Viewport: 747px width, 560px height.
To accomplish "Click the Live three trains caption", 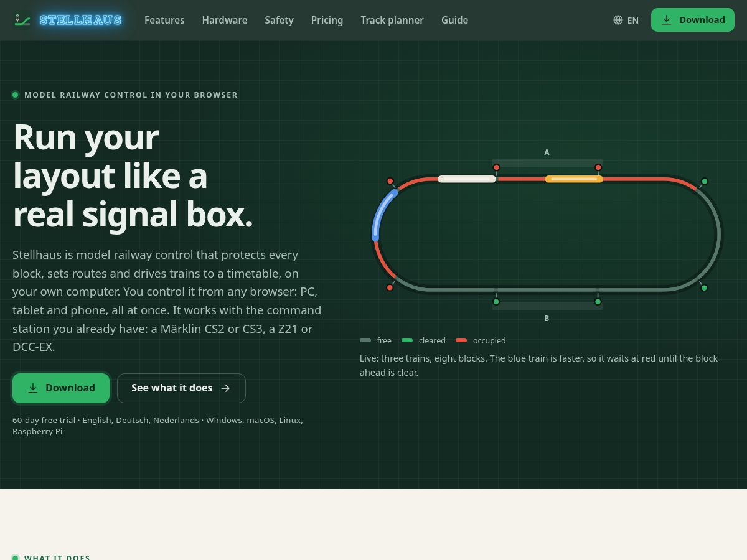I will pyautogui.click(x=538, y=366).
